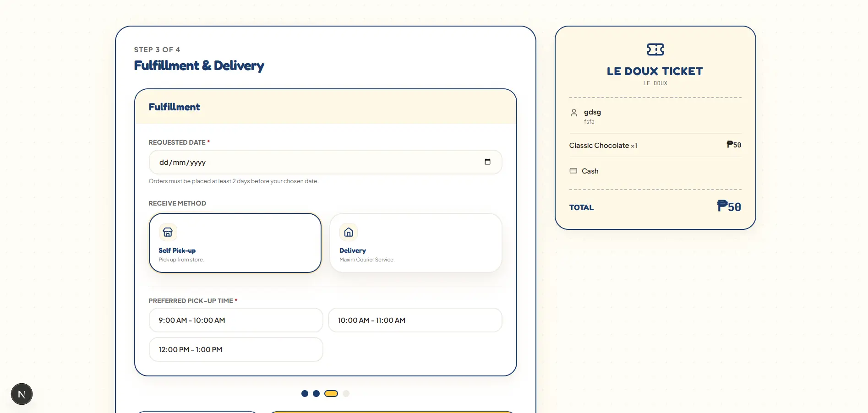
Task: Click the fourth step progress dot
Action: pyautogui.click(x=346, y=393)
